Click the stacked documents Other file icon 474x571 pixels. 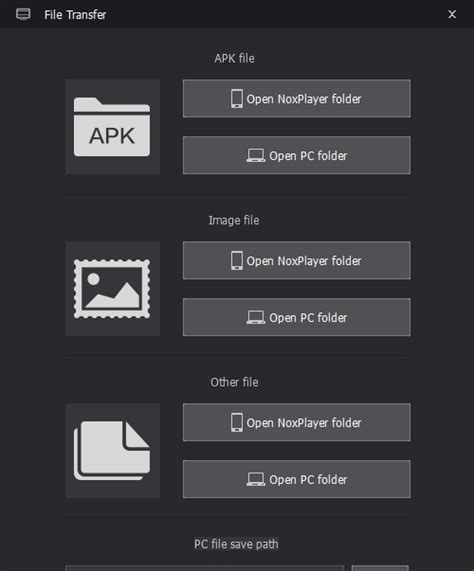[x=112, y=450]
